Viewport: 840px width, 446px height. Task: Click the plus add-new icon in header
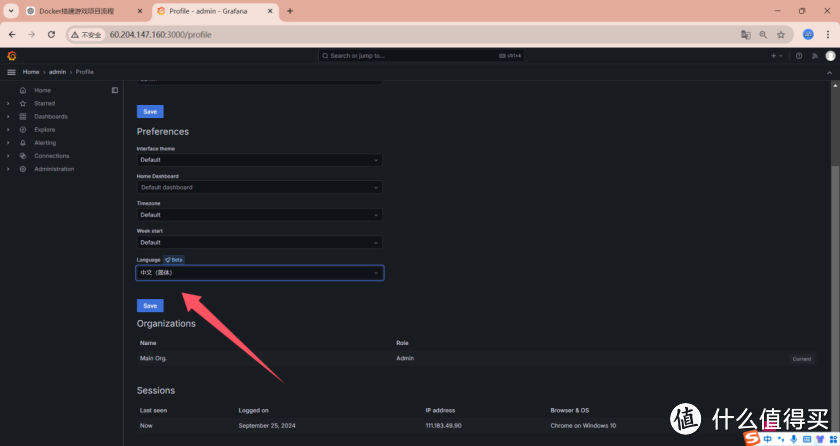click(776, 56)
